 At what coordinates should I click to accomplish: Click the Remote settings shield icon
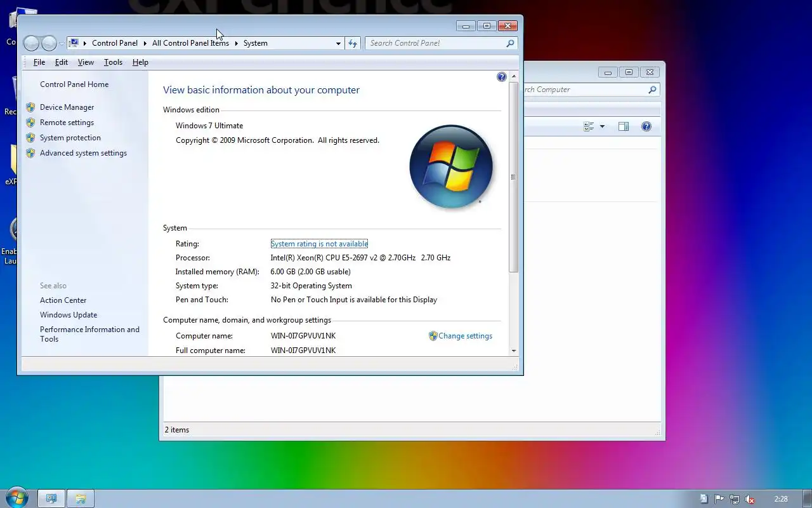point(30,123)
